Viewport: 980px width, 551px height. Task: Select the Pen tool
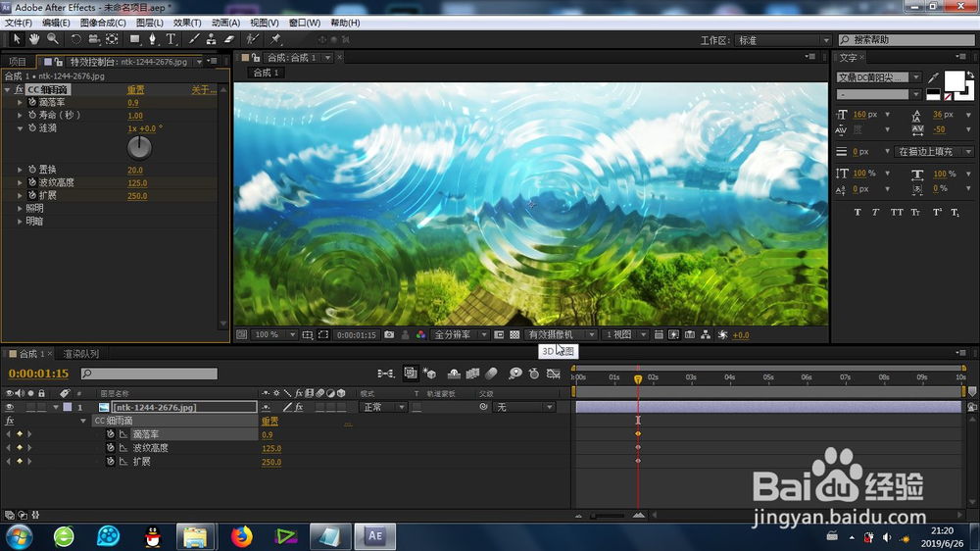tap(152, 39)
